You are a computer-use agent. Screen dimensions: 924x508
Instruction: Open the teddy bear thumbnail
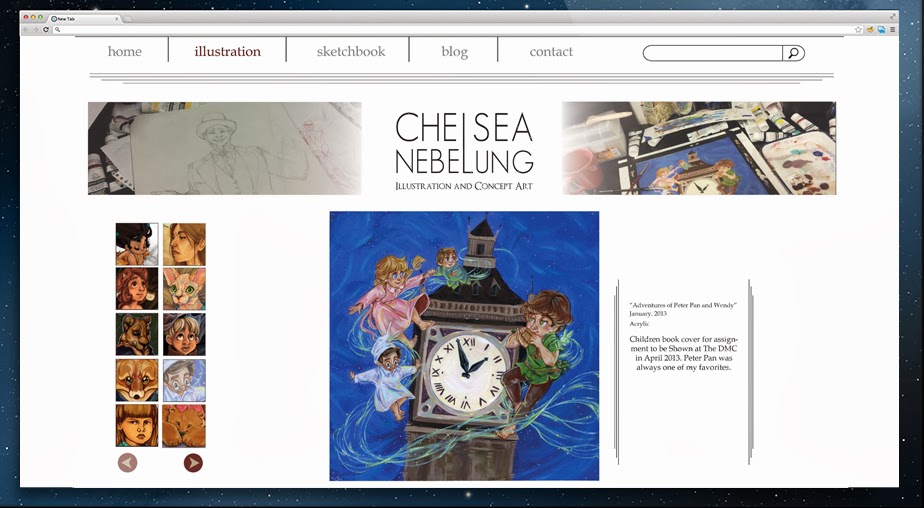(x=184, y=425)
